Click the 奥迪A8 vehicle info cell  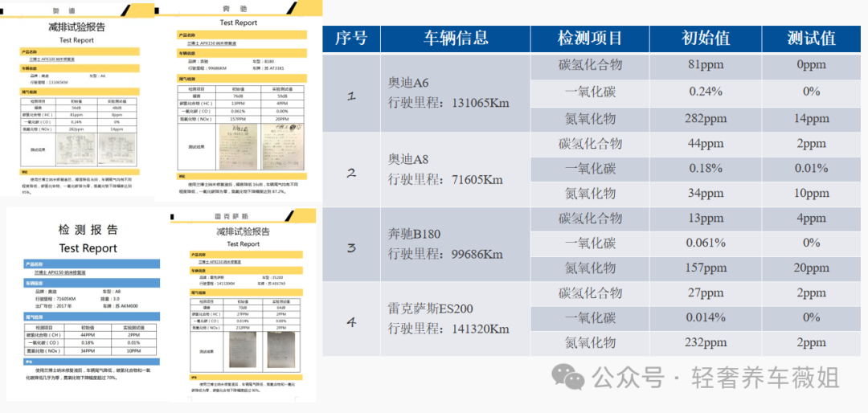tap(456, 170)
